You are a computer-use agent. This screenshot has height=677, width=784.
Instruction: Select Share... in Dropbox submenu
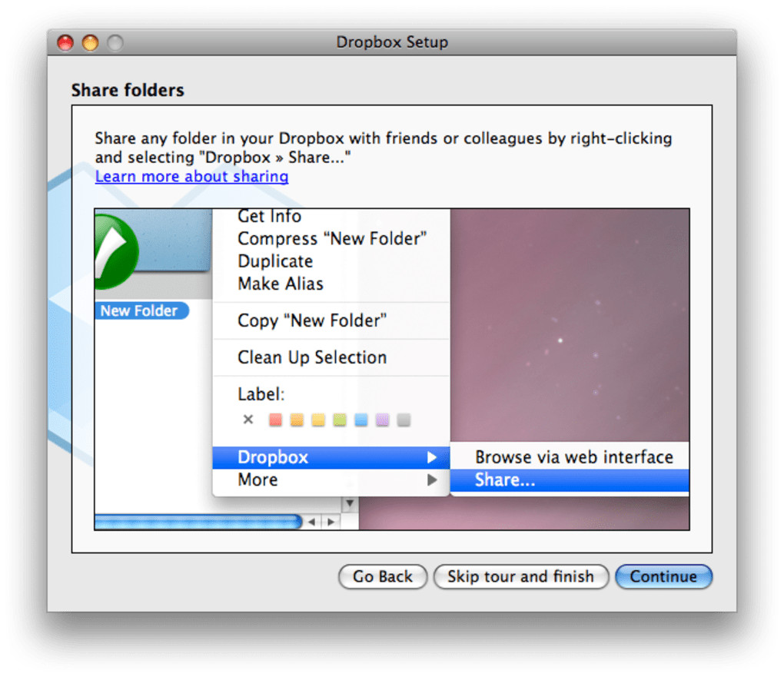pyautogui.click(x=570, y=480)
